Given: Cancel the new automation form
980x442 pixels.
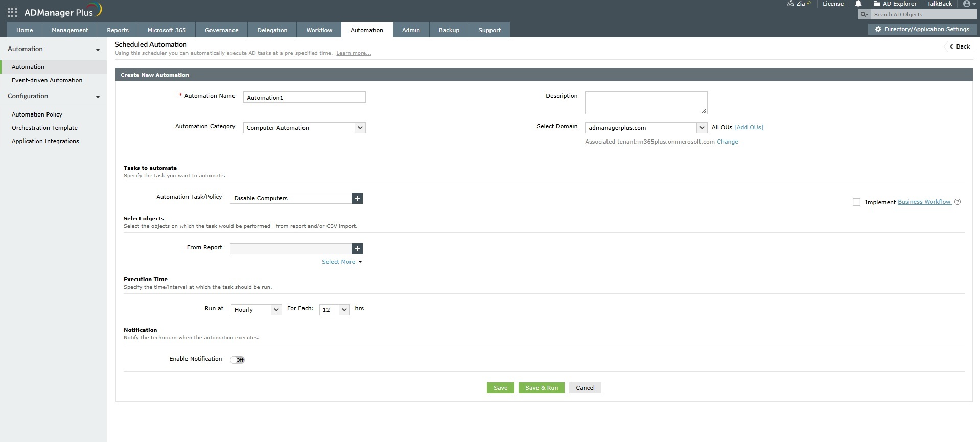Looking at the screenshot, I should point(585,388).
